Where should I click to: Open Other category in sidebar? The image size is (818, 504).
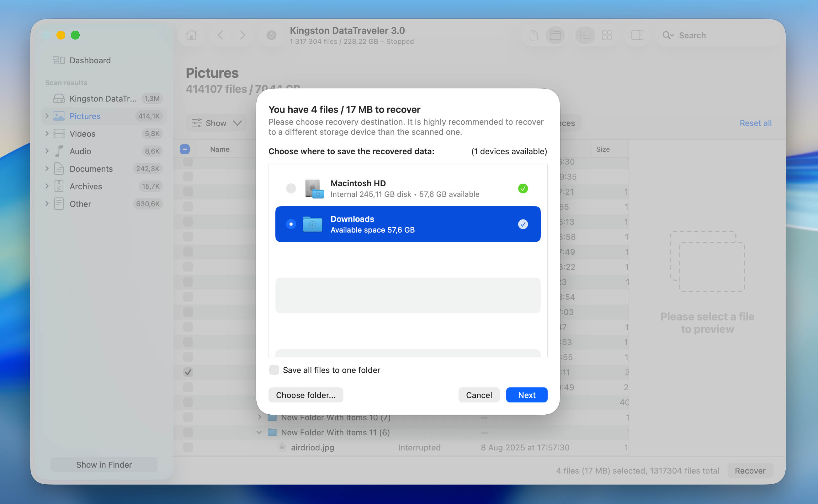pos(104,204)
